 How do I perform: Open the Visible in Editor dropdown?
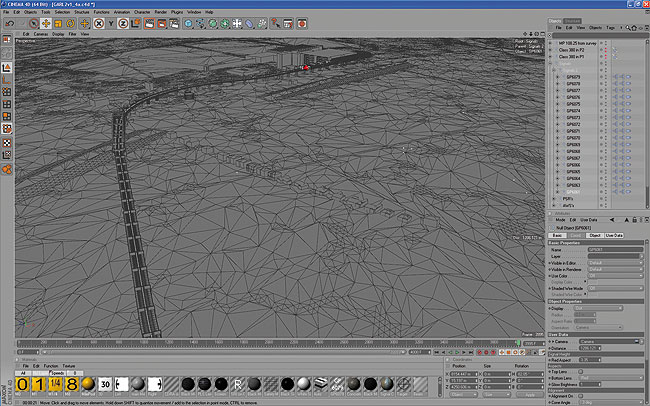tap(614, 263)
